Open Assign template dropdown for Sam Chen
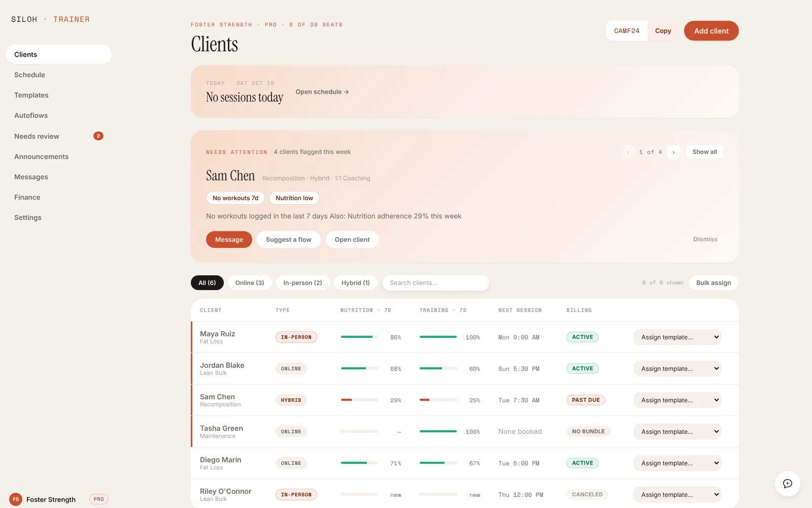 (677, 400)
